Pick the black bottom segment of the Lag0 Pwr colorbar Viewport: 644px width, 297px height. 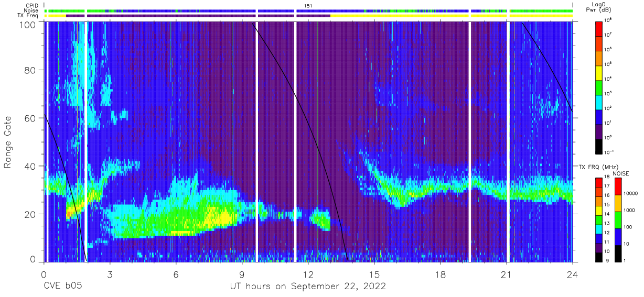(x=599, y=146)
